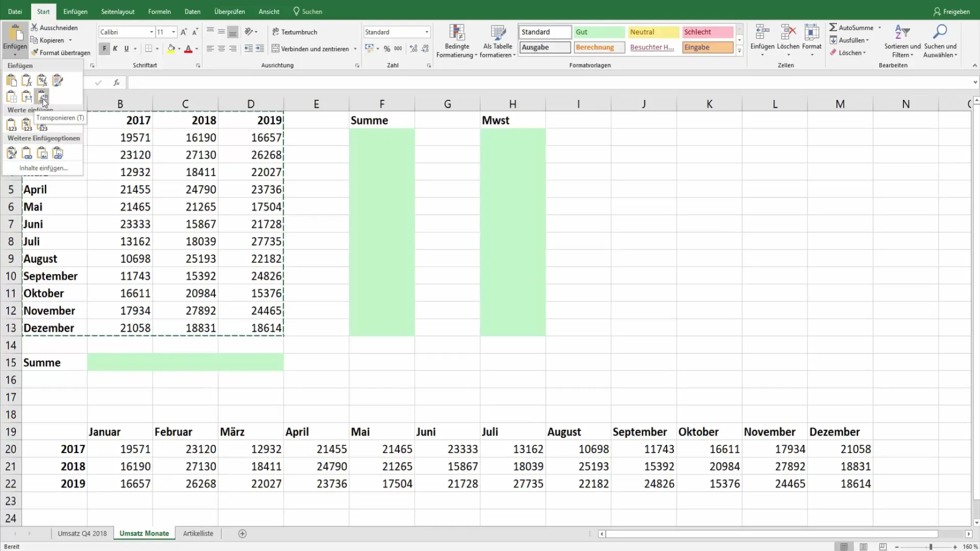Click the add decimal place icon
Viewport: 980px width, 551px height.
[413, 48]
